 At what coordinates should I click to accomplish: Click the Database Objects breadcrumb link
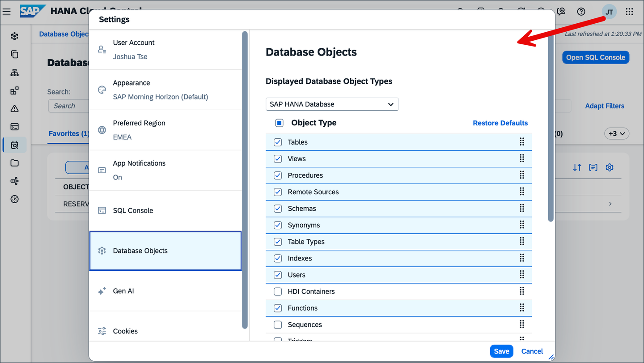tap(64, 34)
